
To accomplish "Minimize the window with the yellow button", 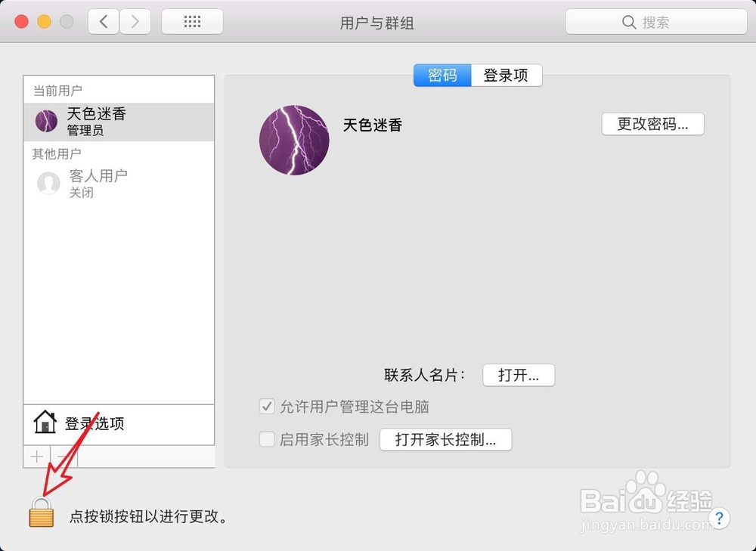I will (44, 22).
